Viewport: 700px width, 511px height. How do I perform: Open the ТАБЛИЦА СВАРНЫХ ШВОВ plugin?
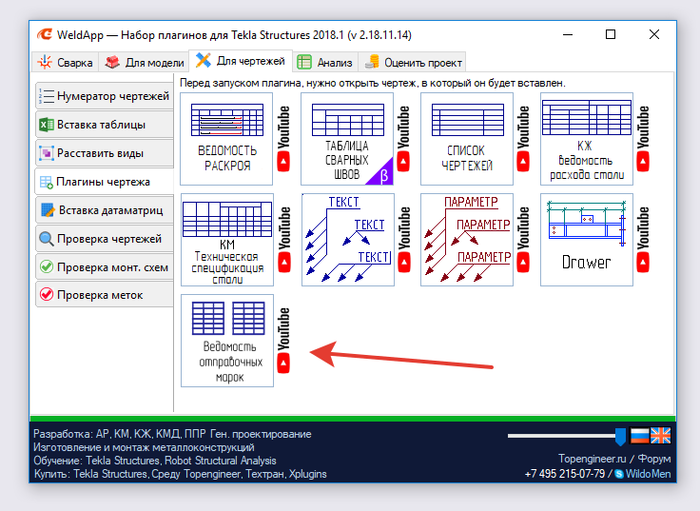click(x=347, y=139)
